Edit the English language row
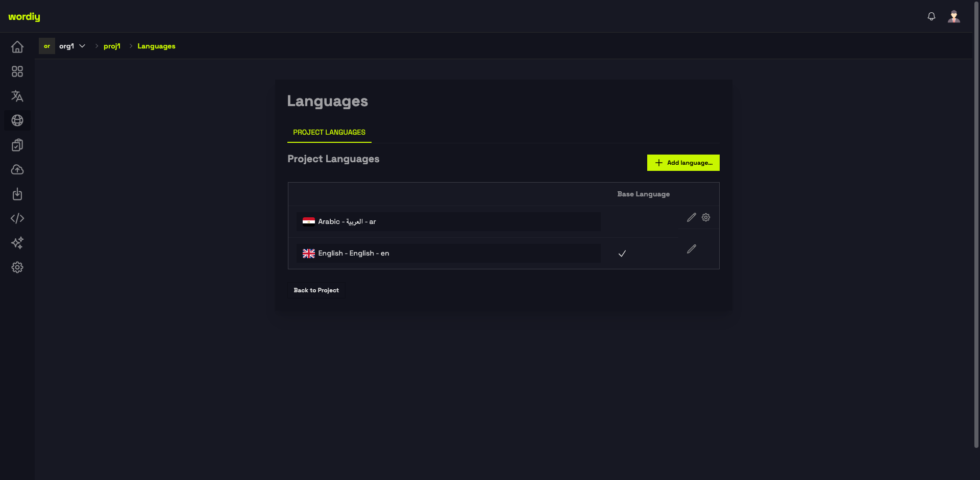Viewport: 980px width, 480px height. point(692,249)
